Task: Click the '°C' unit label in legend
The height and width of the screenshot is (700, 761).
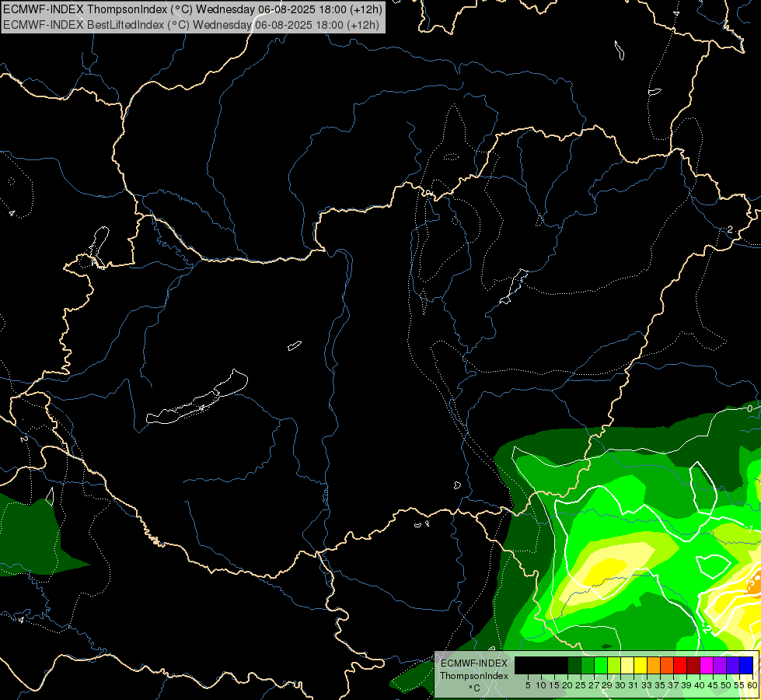Action: [474, 688]
